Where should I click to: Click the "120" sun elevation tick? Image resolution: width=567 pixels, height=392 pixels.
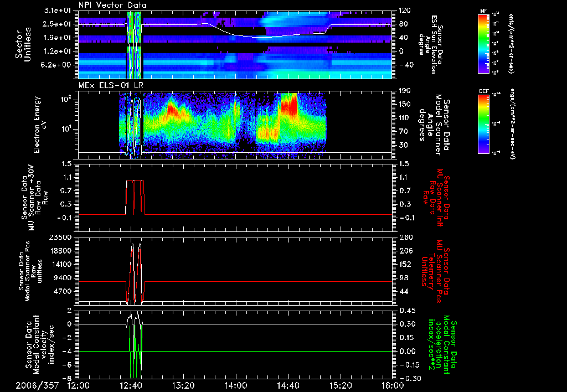pyautogui.click(x=405, y=11)
